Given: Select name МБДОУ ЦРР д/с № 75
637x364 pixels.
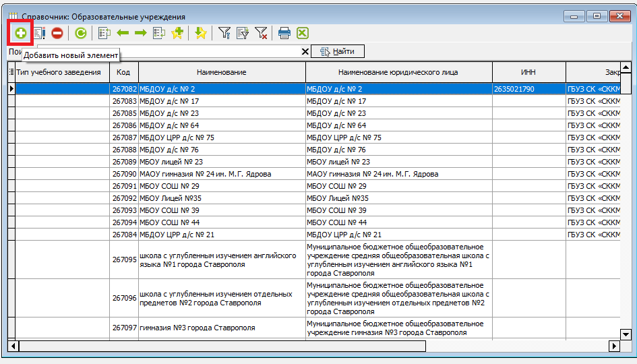Looking at the screenshot, I should point(222,138).
